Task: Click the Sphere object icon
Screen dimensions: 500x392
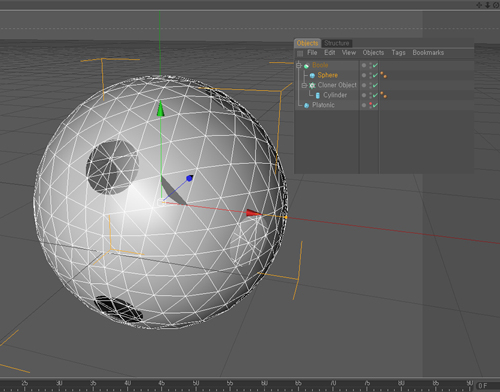Action: point(312,76)
